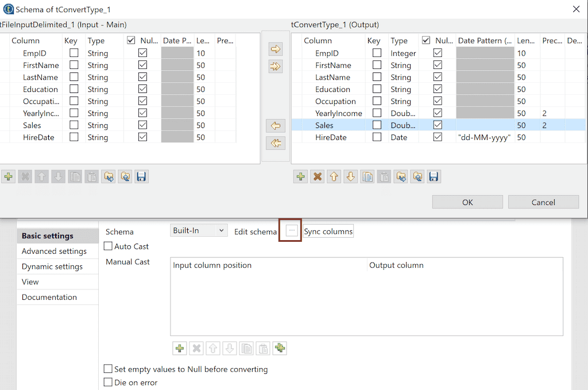The width and height of the screenshot is (588, 390).
Task: Delete the selected Sales column
Action: pyautogui.click(x=317, y=176)
